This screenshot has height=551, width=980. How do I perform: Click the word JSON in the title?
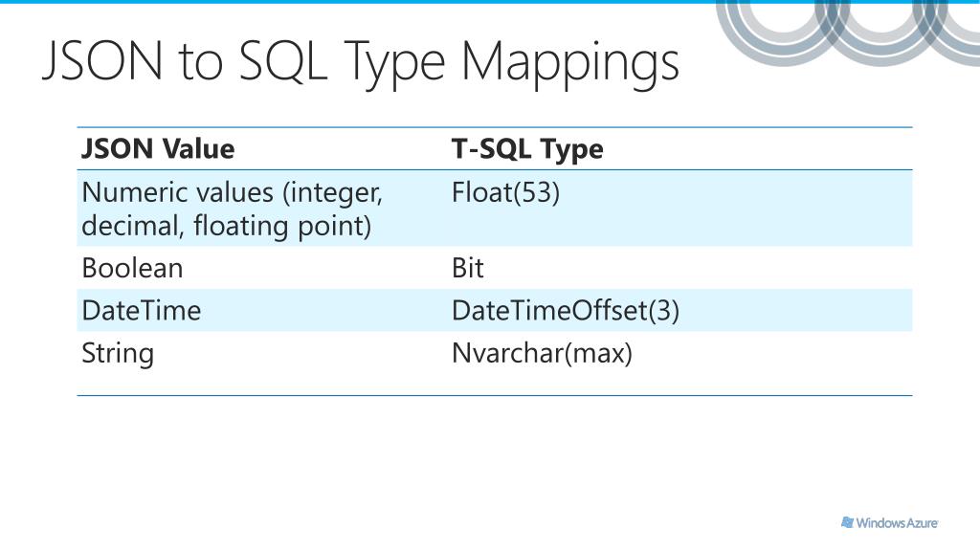[x=103, y=60]
